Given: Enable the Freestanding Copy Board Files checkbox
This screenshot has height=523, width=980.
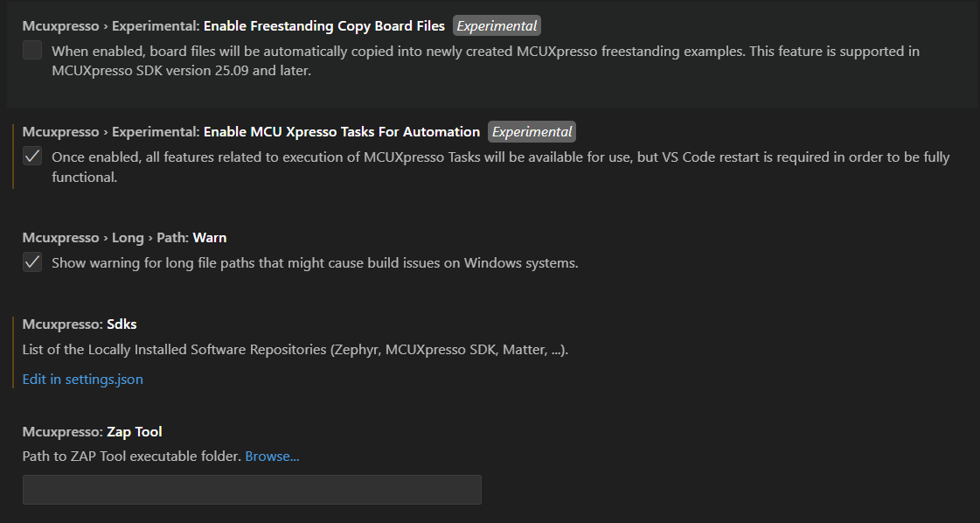Looking at the screenshot, I should click(x=31, y=51).
